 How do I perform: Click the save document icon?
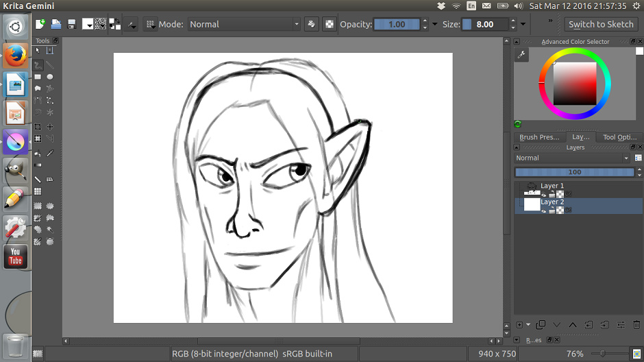[71, 24]
